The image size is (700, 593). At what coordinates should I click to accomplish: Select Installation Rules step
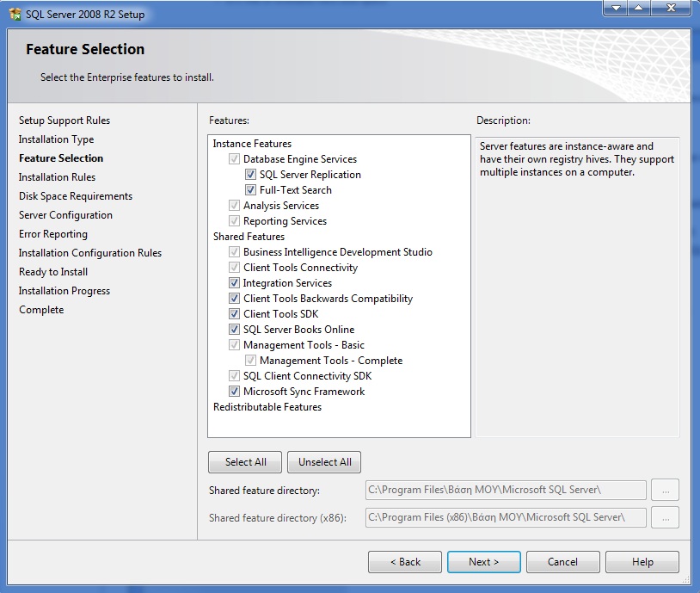[57, 177]
